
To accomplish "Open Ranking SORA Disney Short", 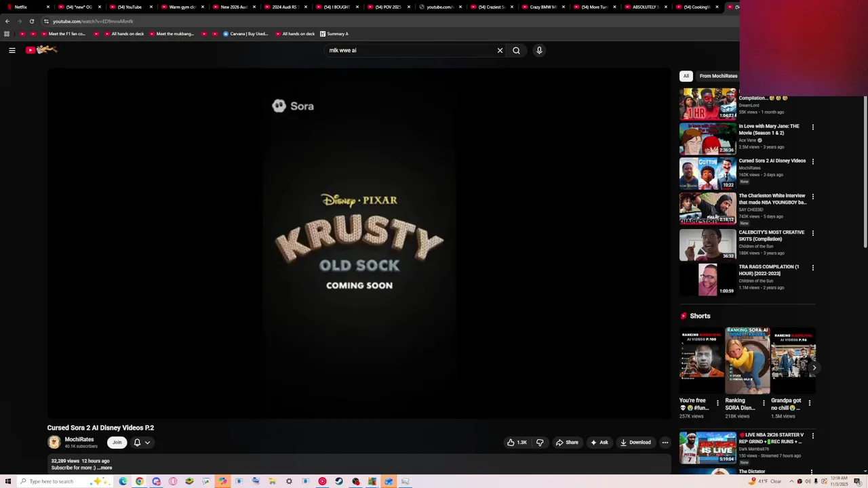I will click(x=747, y=361).
